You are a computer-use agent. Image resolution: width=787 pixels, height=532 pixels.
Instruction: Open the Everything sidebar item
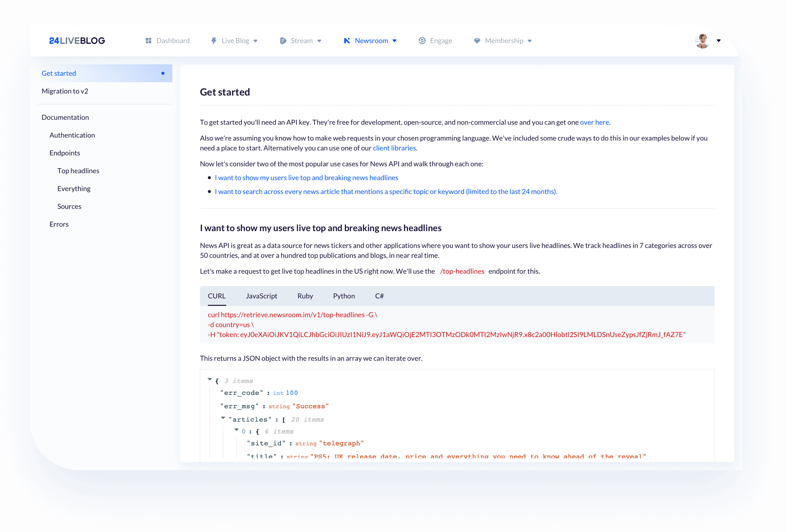pos(74,189)
